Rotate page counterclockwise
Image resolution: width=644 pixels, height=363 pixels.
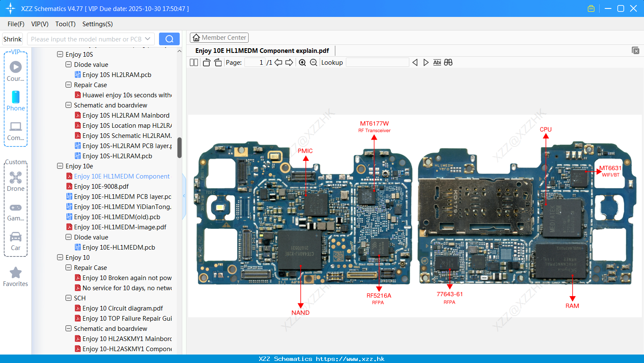pos(207,62)
